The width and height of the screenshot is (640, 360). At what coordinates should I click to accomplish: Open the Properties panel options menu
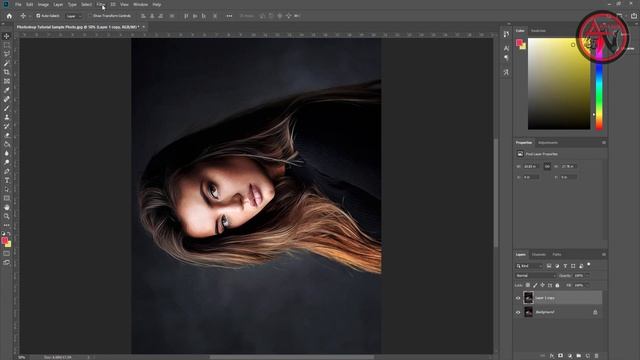pyautogui.click(x=604, y=143)
